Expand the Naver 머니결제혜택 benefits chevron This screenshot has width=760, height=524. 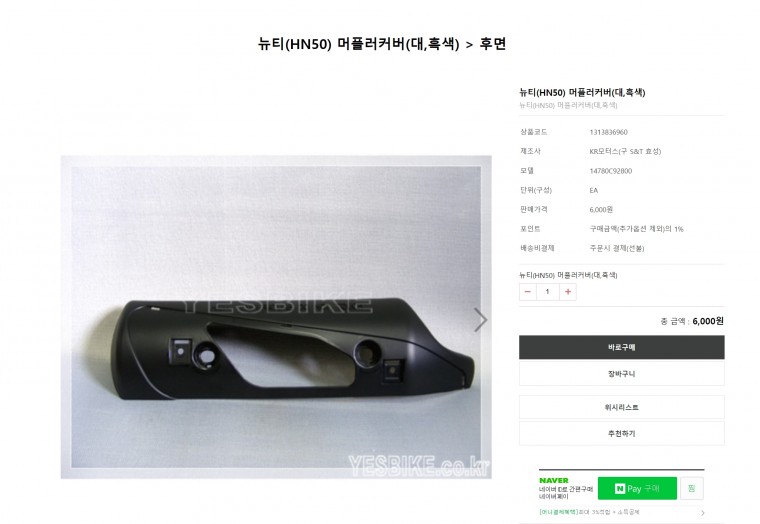(702, 512)
